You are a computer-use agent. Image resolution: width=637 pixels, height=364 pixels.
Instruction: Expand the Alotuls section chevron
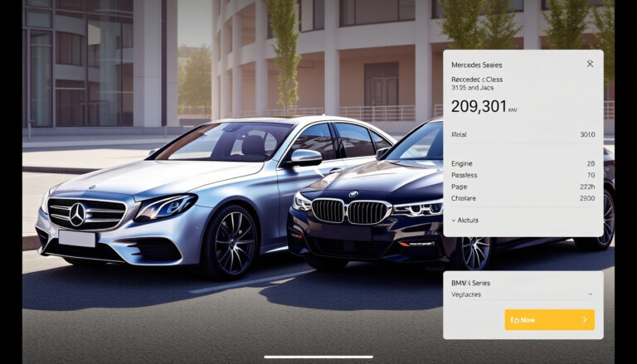coord(454,221)
